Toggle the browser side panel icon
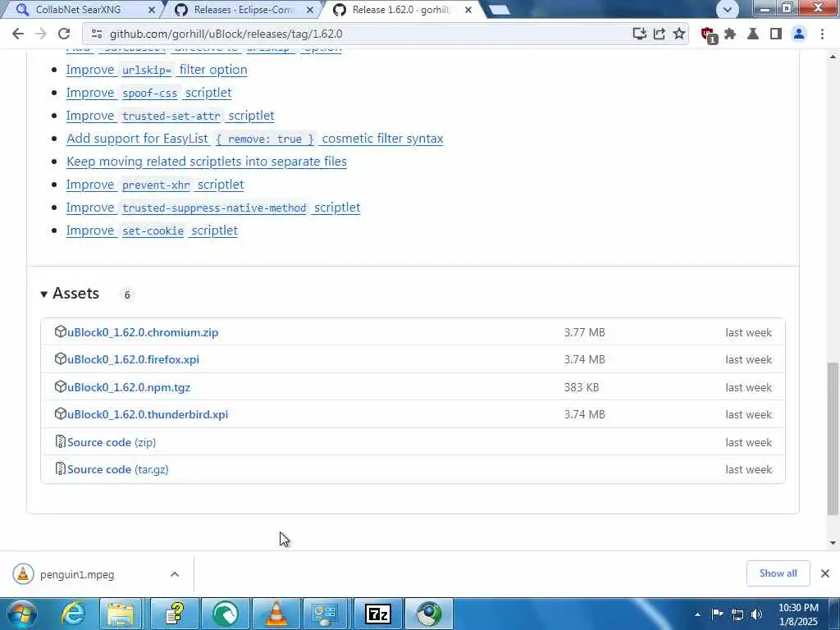Screen dimensions: 840x630 coord(775,34)
